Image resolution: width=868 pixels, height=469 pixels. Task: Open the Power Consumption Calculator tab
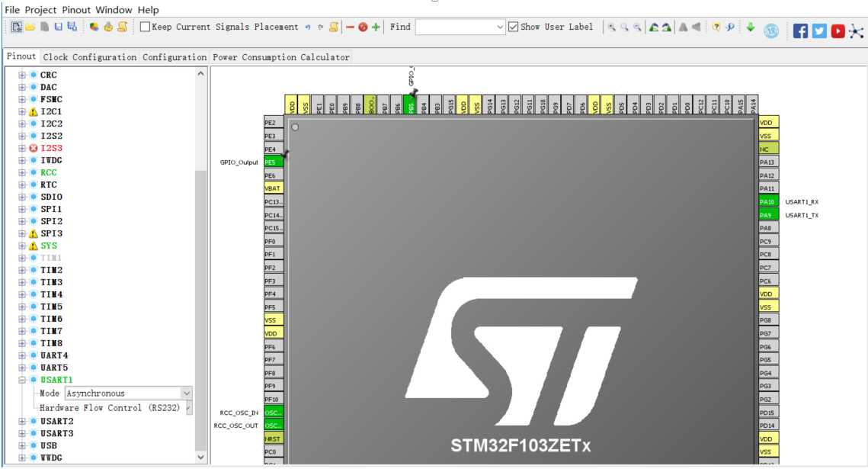point(281,57)
